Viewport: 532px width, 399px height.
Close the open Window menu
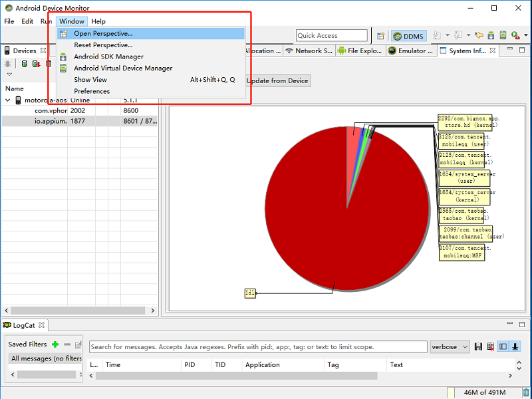pos(72,21)
